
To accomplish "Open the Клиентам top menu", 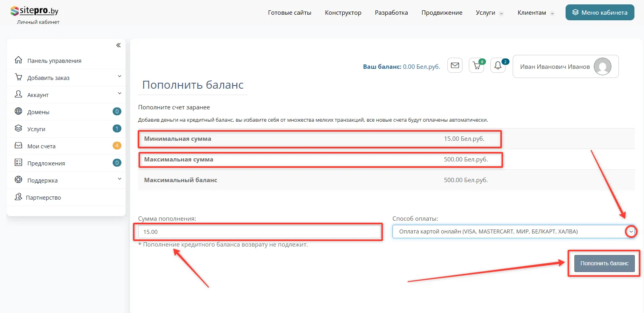I will [535, 13].
